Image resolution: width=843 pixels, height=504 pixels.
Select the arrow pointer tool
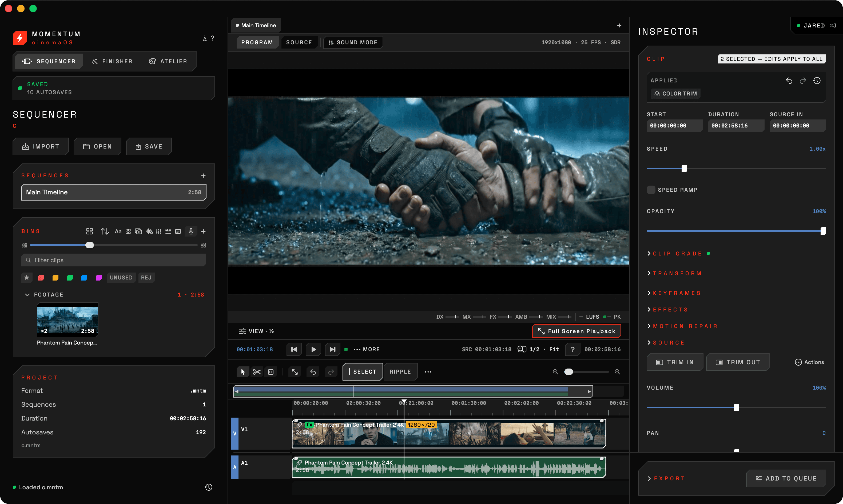243,372
